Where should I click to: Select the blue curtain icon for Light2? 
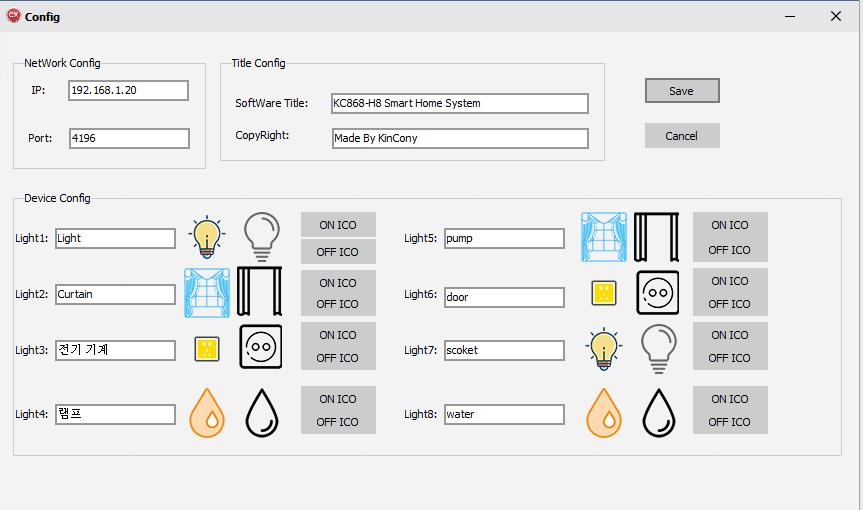(x=207, y=292)
